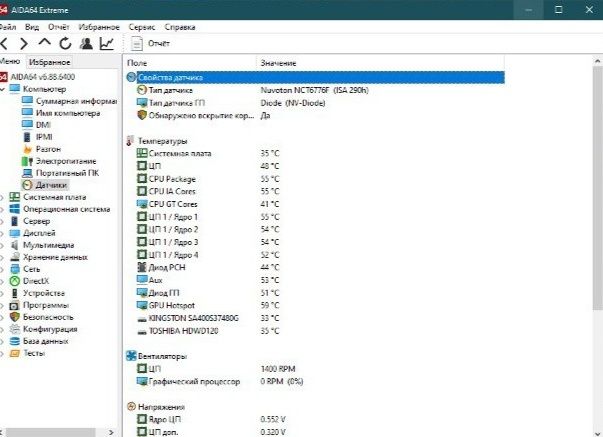This screenshot has height=437, width=603.
Task: Select the Тип датчика row
Action: 315,90
